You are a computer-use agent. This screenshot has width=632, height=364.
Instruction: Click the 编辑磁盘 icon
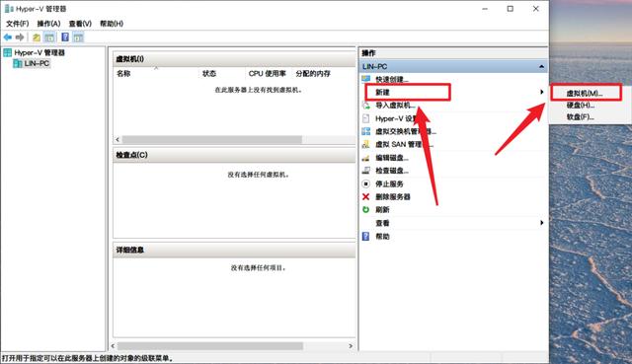pyautogui.click(x=366, y=158)
